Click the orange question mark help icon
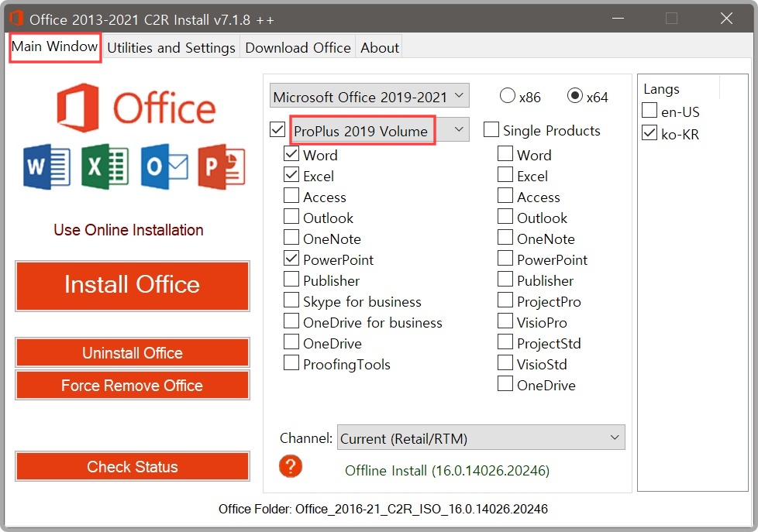This screenshot has width=758, height=532. (291, 466)
